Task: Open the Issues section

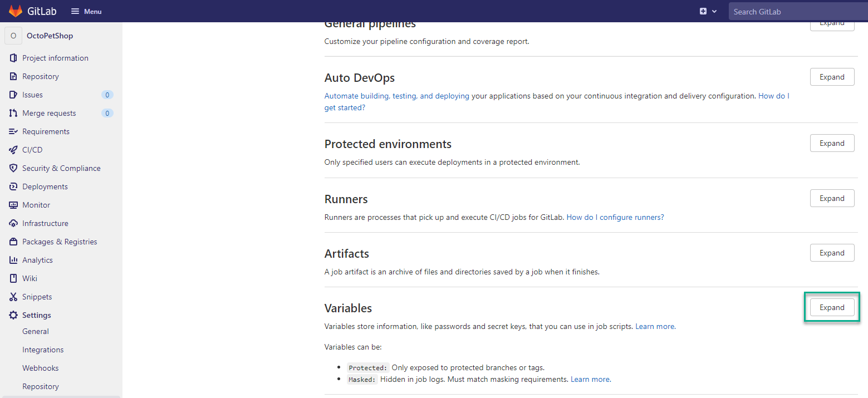Action: pos(32,94)
